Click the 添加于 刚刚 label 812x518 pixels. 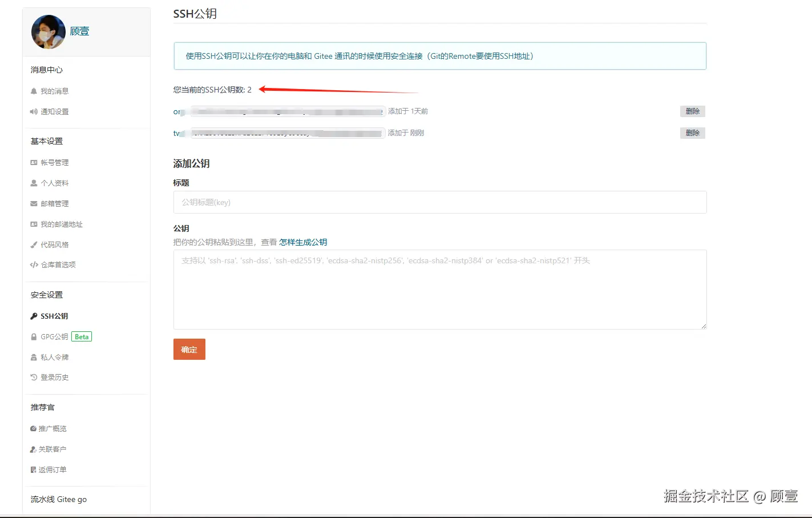click(x=406, y=133)
